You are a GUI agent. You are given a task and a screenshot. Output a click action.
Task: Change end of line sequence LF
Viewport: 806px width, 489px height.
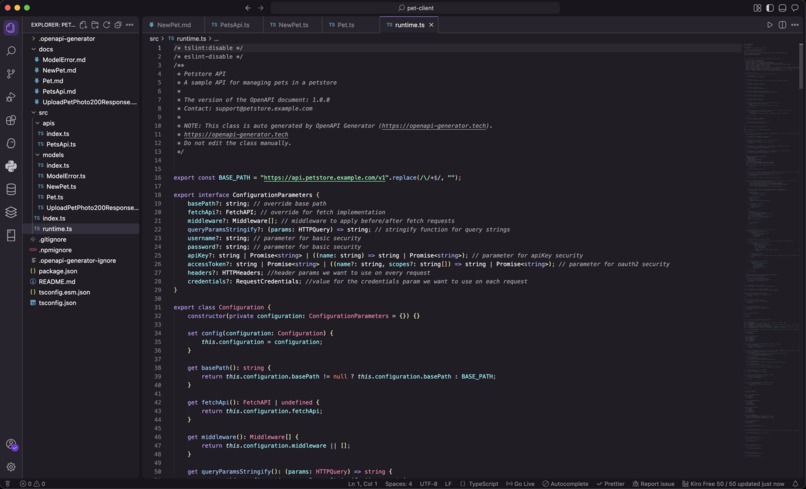pos(448,484)
